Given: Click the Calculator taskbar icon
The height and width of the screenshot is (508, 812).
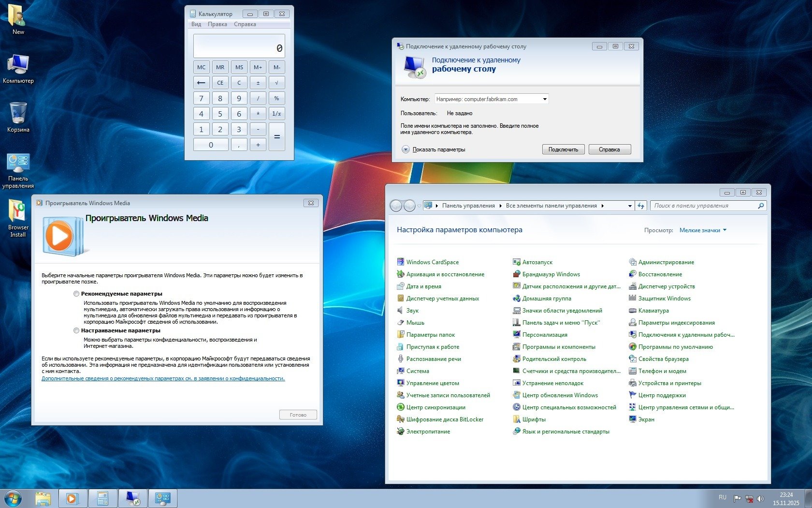Looking at the screenshot, I should [102, 498].
